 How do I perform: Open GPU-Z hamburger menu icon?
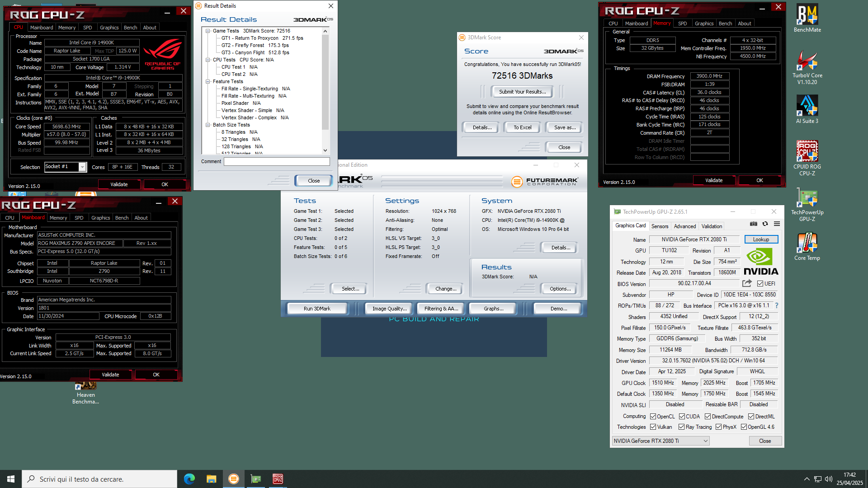(x=777, y=224)
